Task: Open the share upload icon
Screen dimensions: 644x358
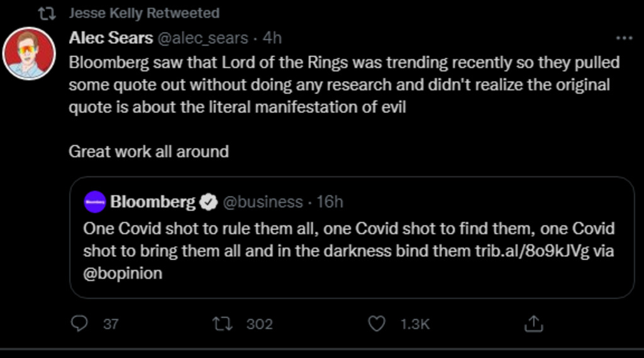Action: click(533, 323)
